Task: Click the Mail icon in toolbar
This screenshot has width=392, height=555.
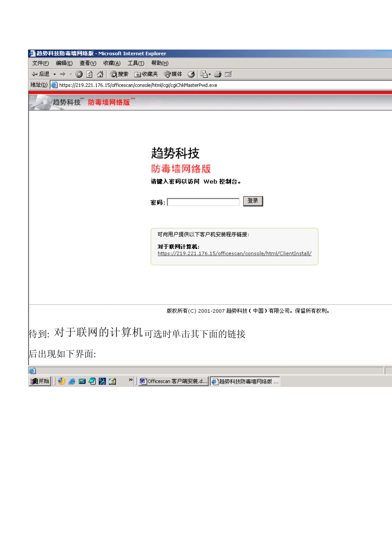Action: click(x=204, y=74)
